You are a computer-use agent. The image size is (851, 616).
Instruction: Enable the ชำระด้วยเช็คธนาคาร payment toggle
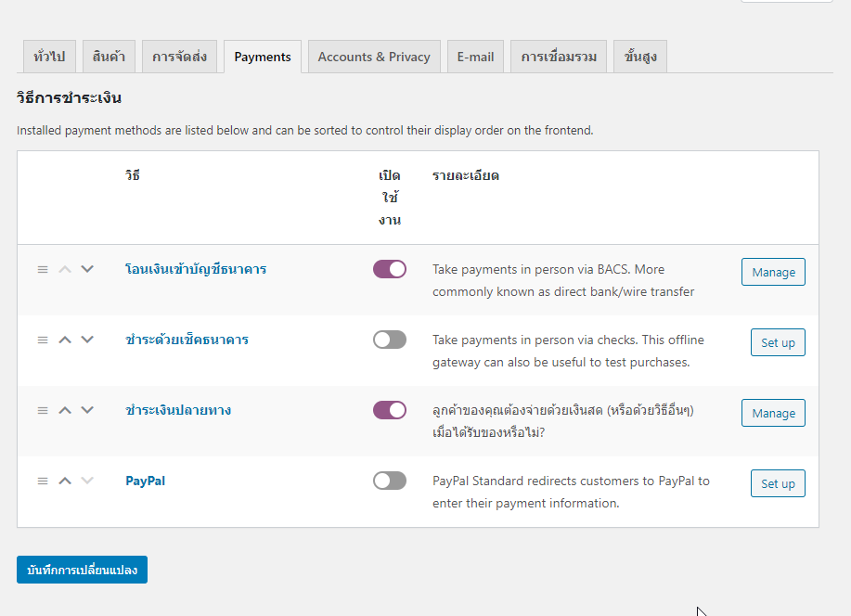[390, 340]
